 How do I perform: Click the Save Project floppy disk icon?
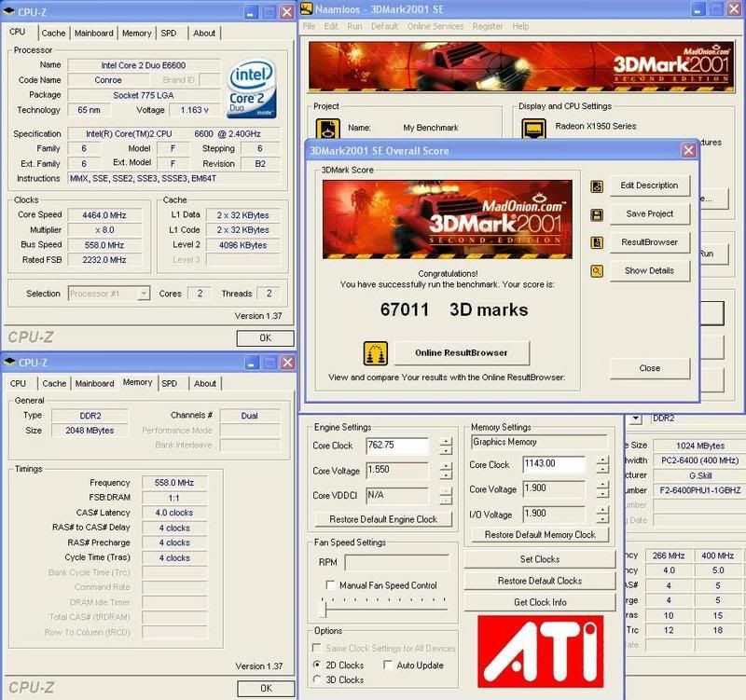point(597,215)
